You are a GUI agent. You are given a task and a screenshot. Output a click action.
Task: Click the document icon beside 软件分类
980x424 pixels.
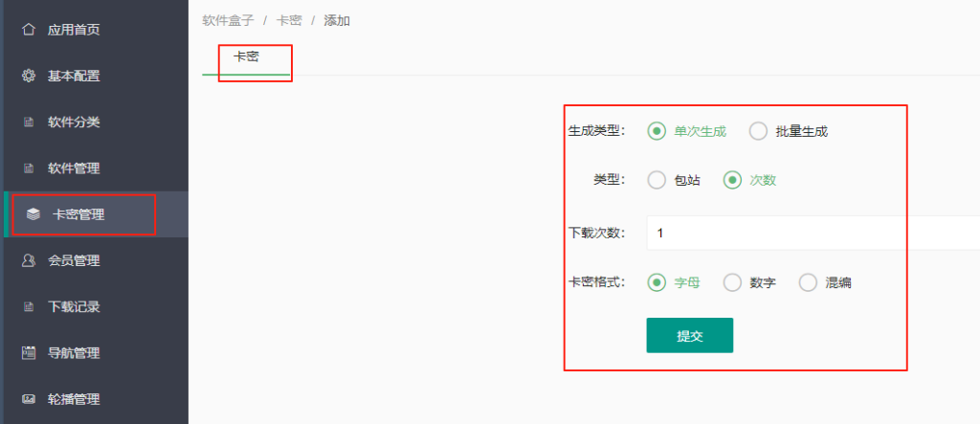tap(28, 123)
